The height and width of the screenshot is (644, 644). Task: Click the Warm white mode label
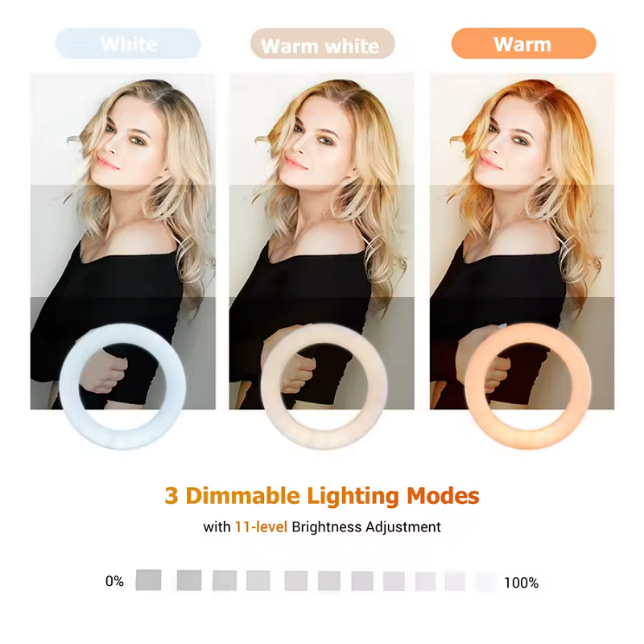[323, 43]
